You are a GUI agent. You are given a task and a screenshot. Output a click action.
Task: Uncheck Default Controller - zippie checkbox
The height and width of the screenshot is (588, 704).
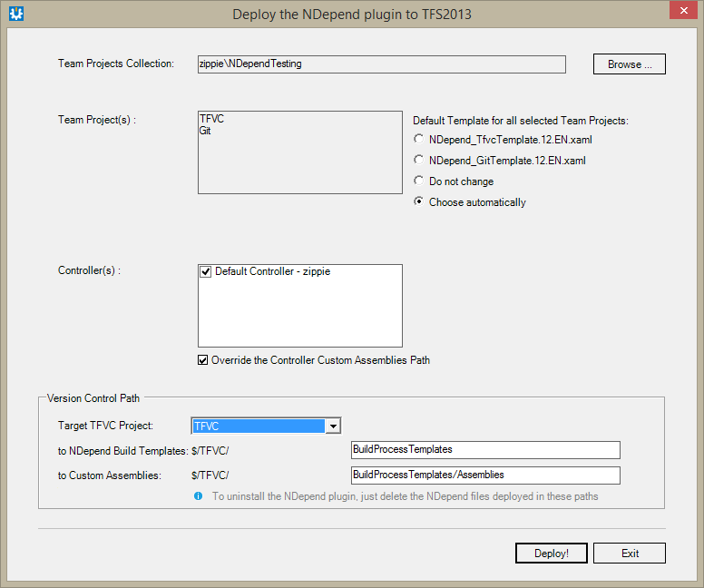[206, 271]
